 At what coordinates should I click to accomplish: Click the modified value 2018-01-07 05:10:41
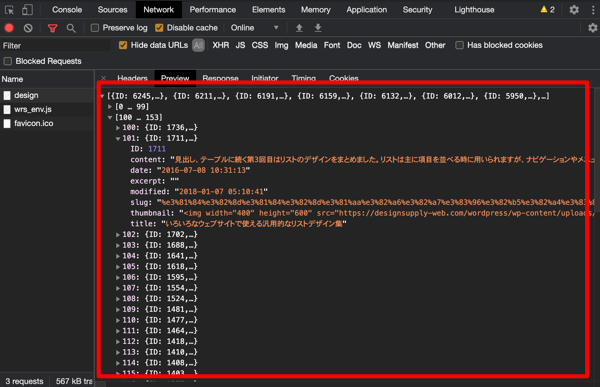point(221,192)
